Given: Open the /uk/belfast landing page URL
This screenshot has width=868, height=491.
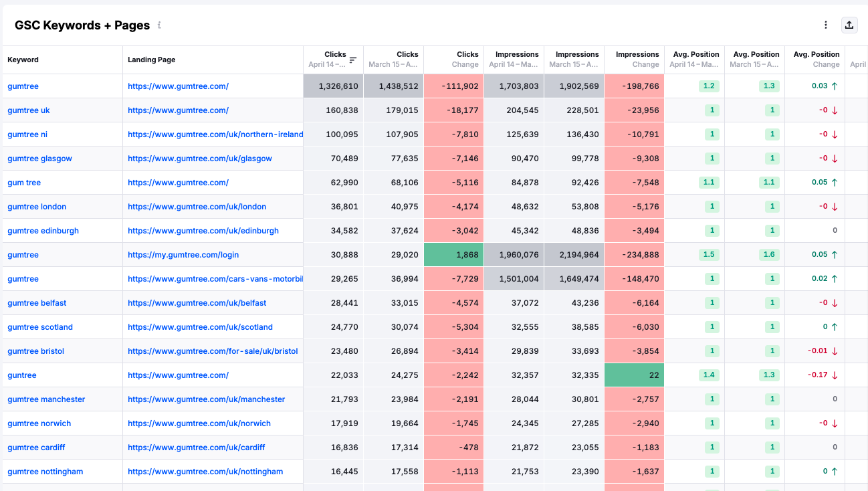Looking at the screenshot, I should coord(197,303).
